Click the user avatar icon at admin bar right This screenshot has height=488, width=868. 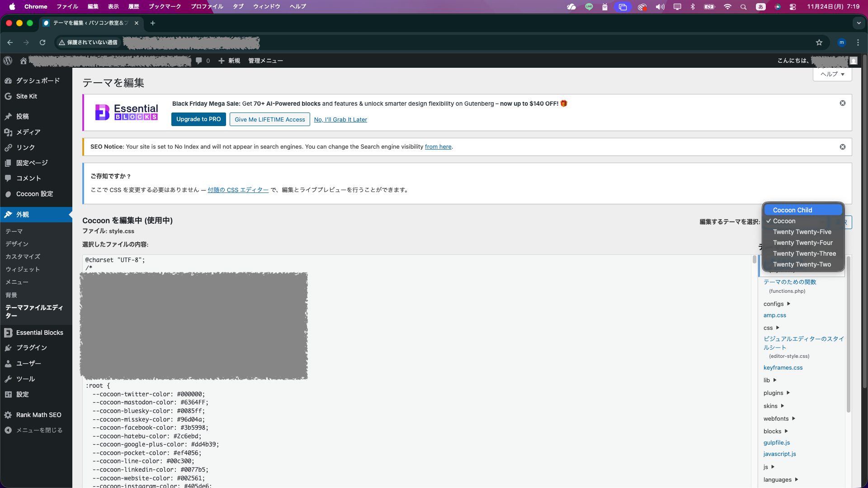(x=853, y=61)
